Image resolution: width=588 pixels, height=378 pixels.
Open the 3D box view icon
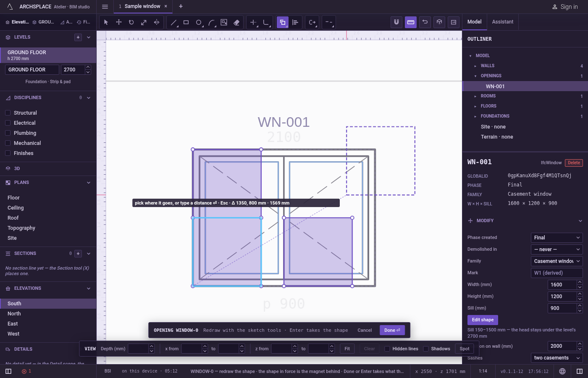(x=439, y=22)
